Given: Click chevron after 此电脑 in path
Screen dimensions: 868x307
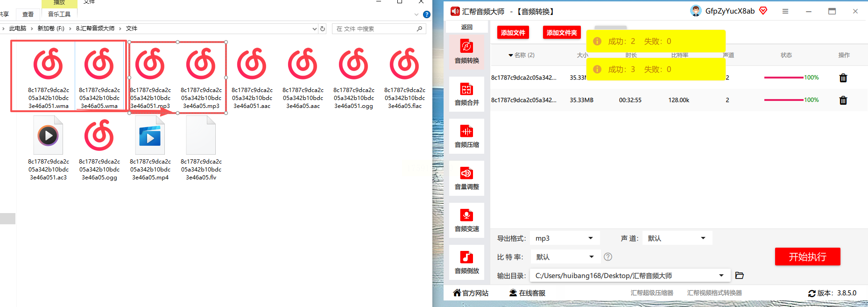Looking at the screenshot, I should point(32,29).
